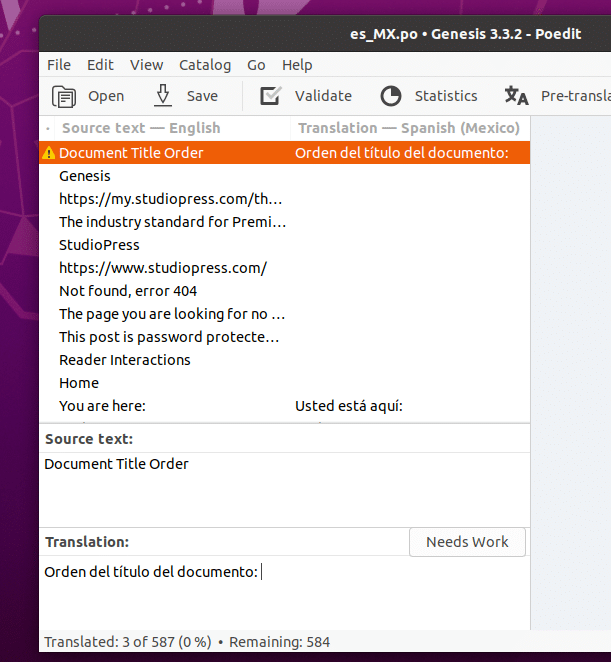Open the Catalog menu
611x662 pixels.
pos(205,65)
